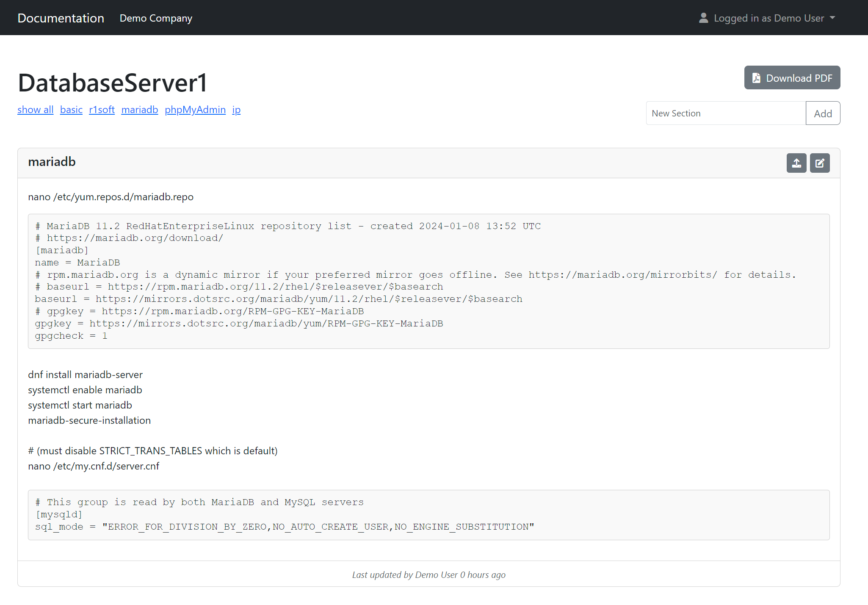Click the user avatar icon in navbar
Viewport: 868px width, 605px height.
coord(703,18)
